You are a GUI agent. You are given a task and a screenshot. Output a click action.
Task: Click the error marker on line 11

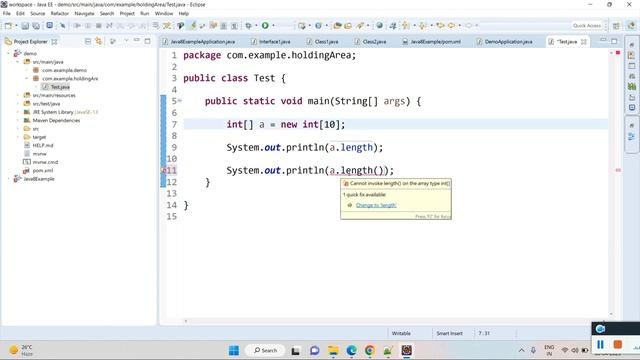pyautogui.click(x=164, y=171)
